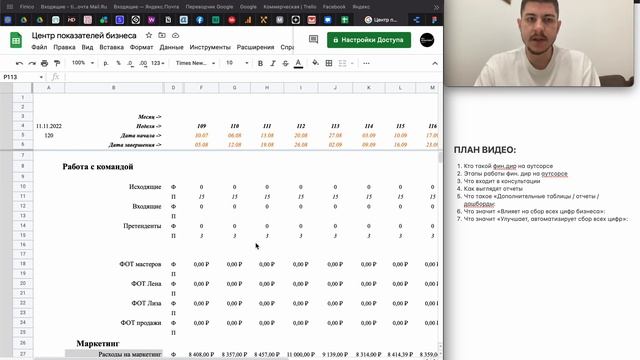
Task: Decrease decimal places
Action: click(x=130, y=63)
